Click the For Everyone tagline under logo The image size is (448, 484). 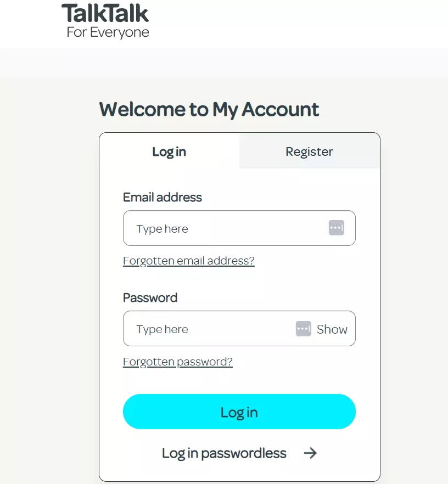tap(107, 32)
